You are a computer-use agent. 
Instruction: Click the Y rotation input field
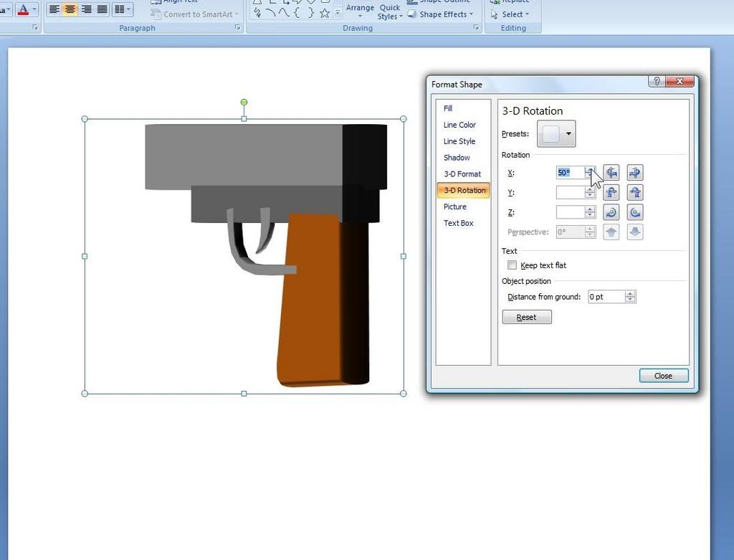570,192
